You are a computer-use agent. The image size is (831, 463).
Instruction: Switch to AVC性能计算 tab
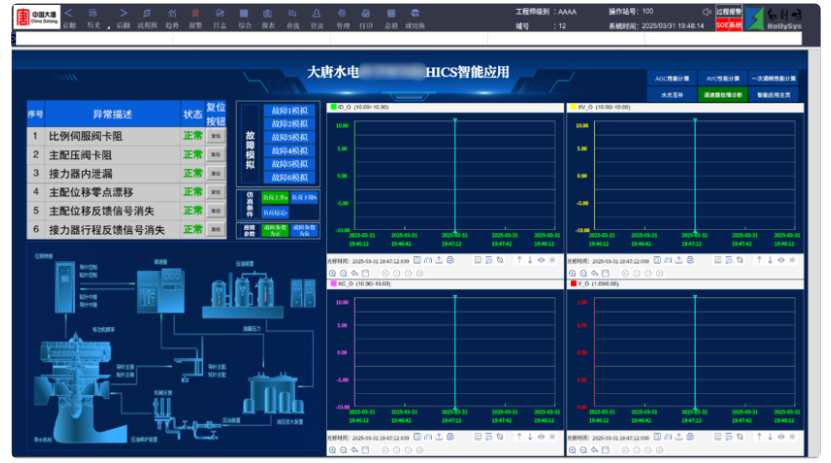click(722, 78)
